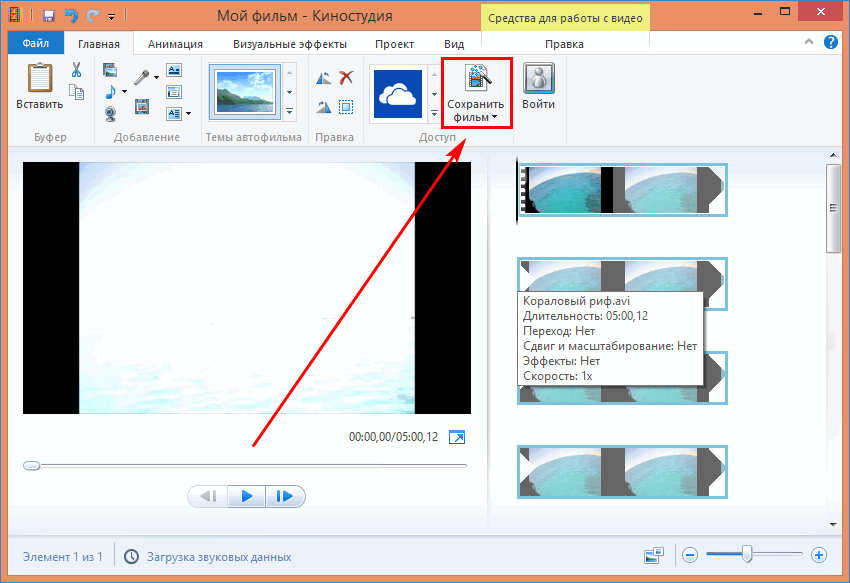Click the microphone narration record icon

click(142, 76)
